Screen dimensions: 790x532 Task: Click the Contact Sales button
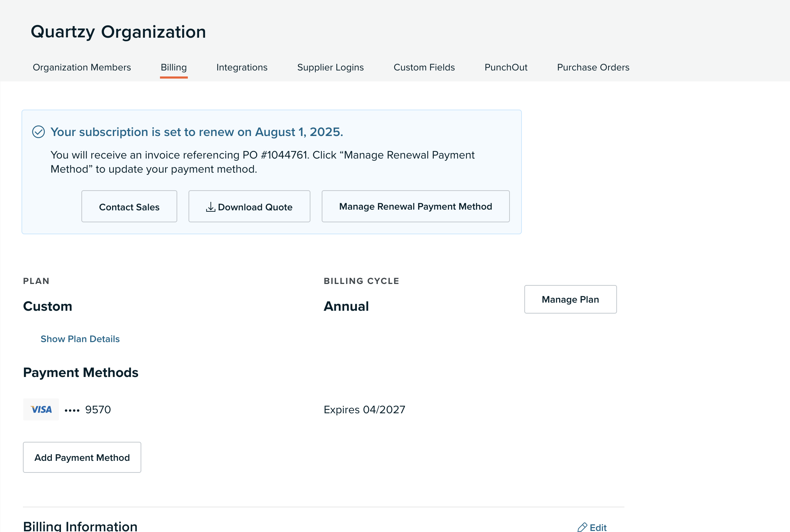(129, 206)
